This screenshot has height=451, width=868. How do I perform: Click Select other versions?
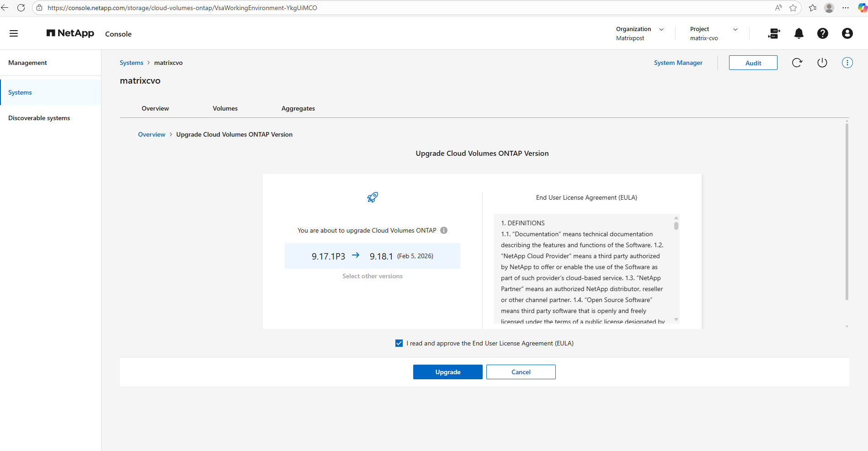click(372, 276)
